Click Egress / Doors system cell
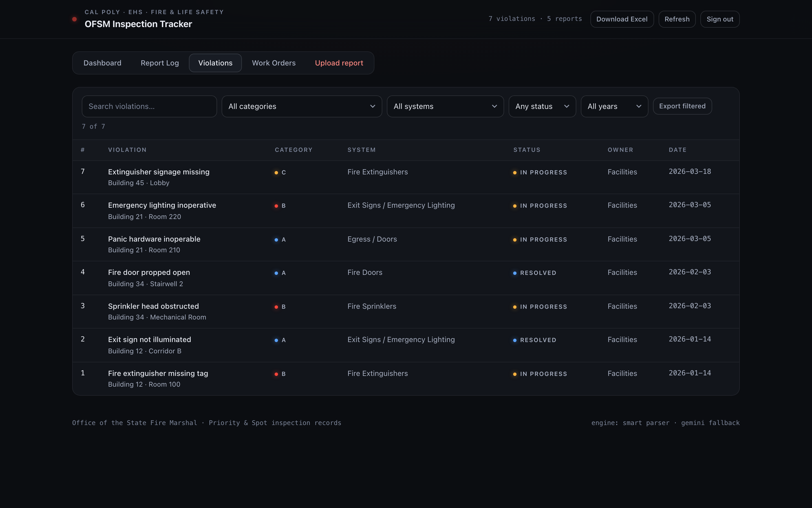This screenshot has width=812, height=508. (372, 239)
